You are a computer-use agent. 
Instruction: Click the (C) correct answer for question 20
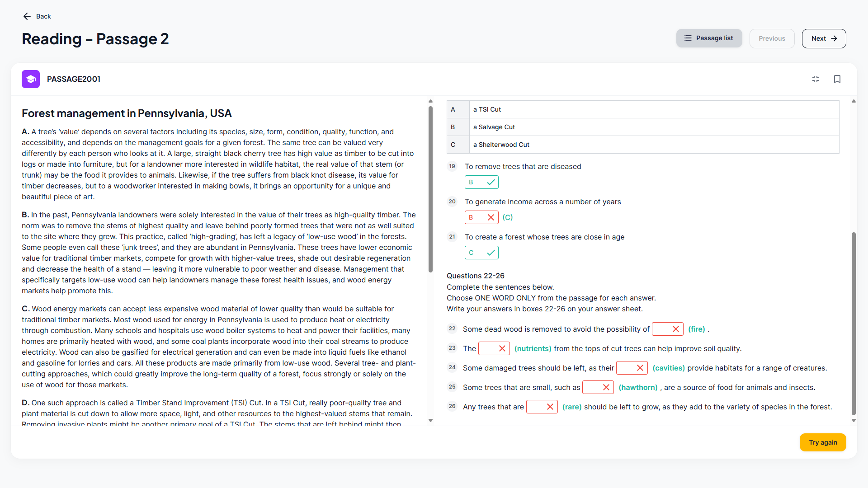point(507,217)
